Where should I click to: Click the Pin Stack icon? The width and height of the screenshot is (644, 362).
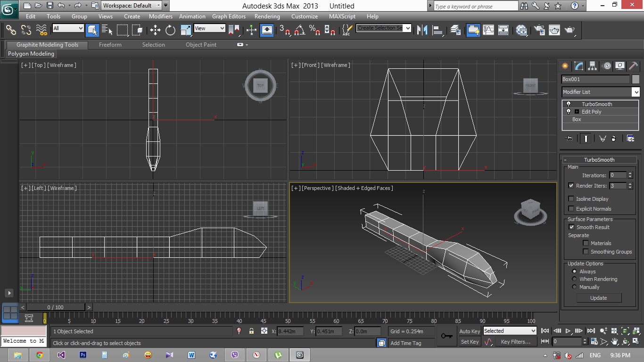[570, 138]
